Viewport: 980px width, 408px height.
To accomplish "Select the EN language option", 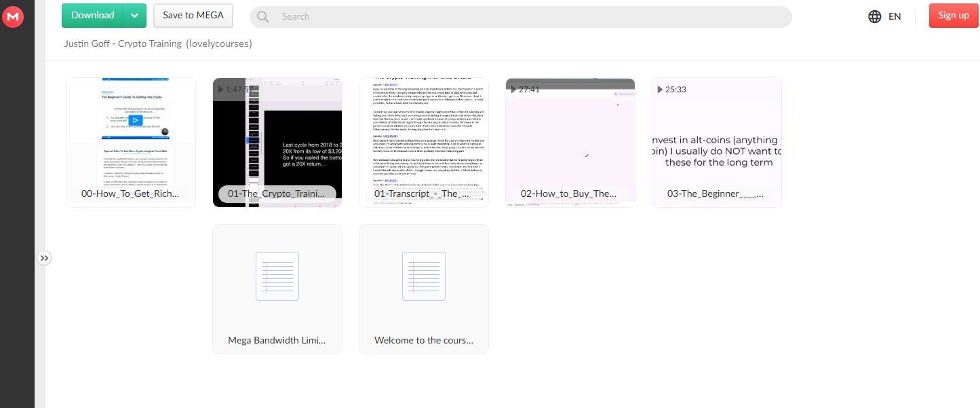I will click(895, 16).
